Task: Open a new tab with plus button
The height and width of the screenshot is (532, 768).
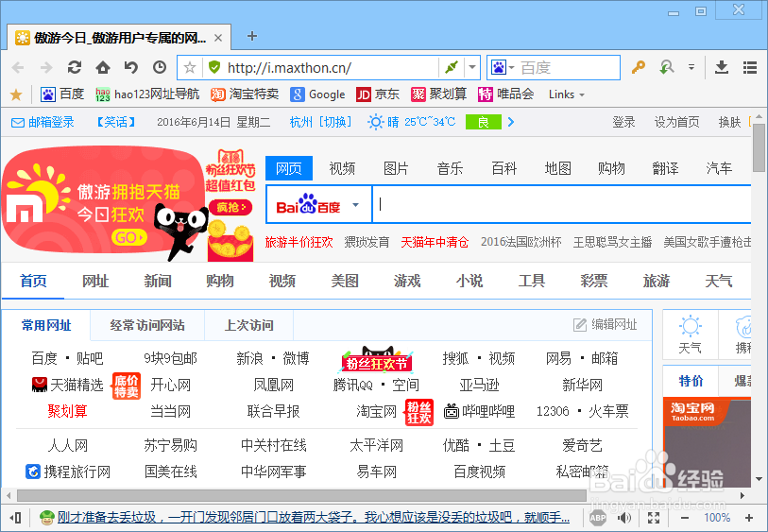Action: [x=252, y=36]
